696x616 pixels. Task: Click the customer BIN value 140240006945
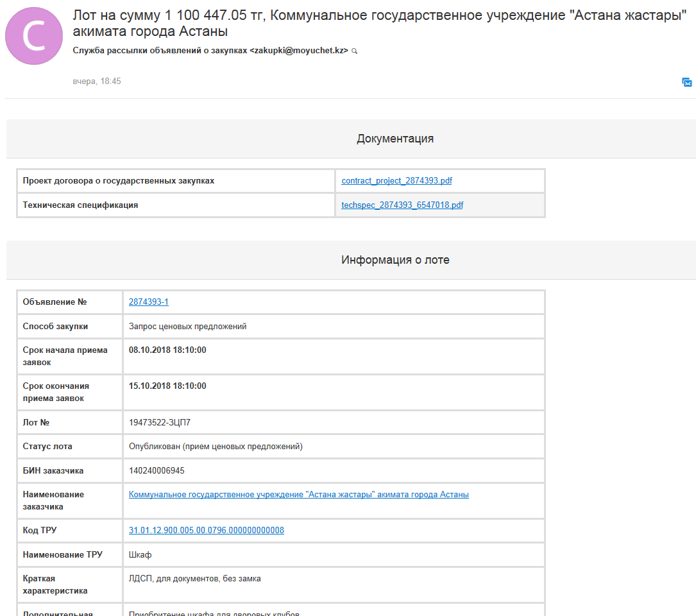coord(157,471)
